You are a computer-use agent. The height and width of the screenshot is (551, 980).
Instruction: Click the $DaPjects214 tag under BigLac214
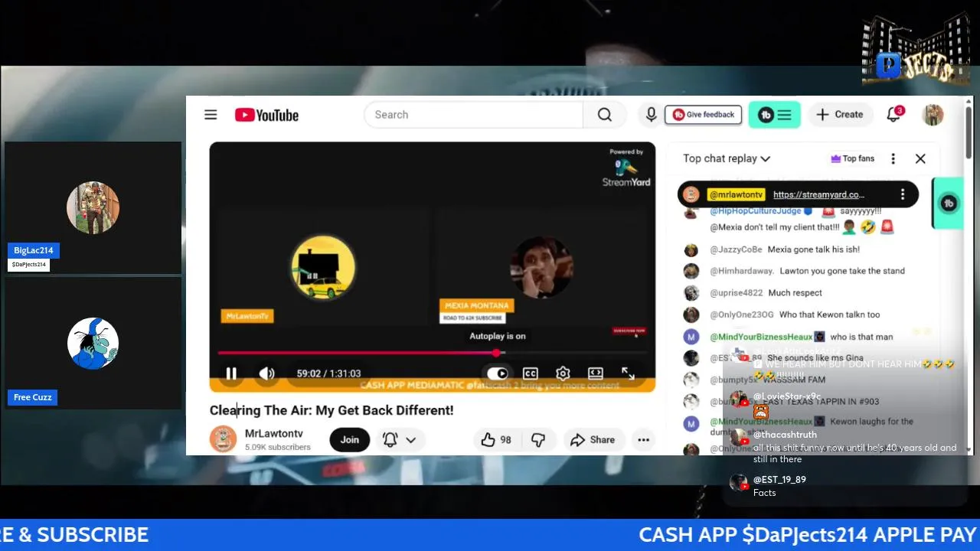[x=29, y=265]
